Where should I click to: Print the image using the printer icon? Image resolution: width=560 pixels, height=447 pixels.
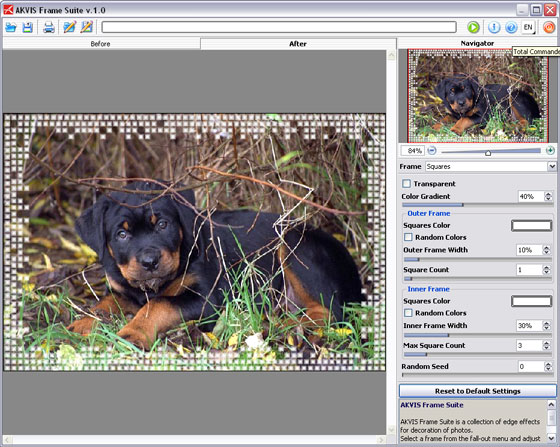[49, 27]
